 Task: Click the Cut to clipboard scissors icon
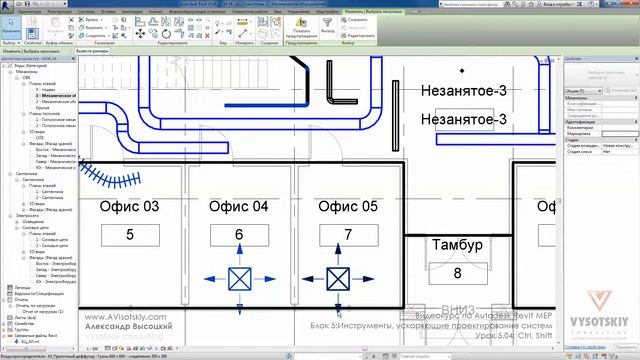point(71,20)
